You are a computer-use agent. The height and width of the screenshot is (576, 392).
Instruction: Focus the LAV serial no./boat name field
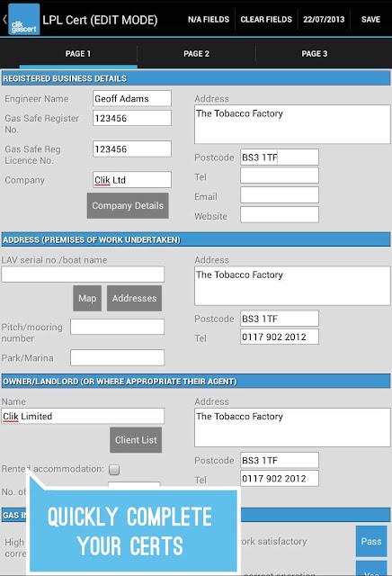[x=83, y=274]
